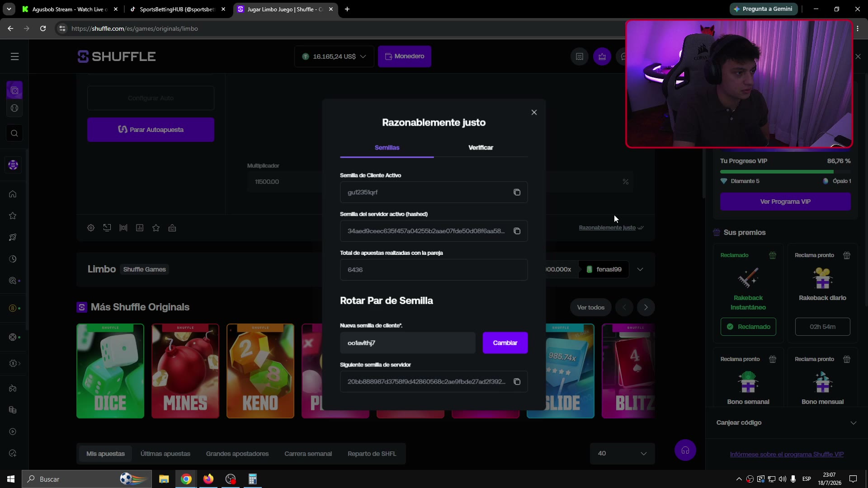
Task: Open the hotkeys keyboard icon
Action: tap(172, 228)
